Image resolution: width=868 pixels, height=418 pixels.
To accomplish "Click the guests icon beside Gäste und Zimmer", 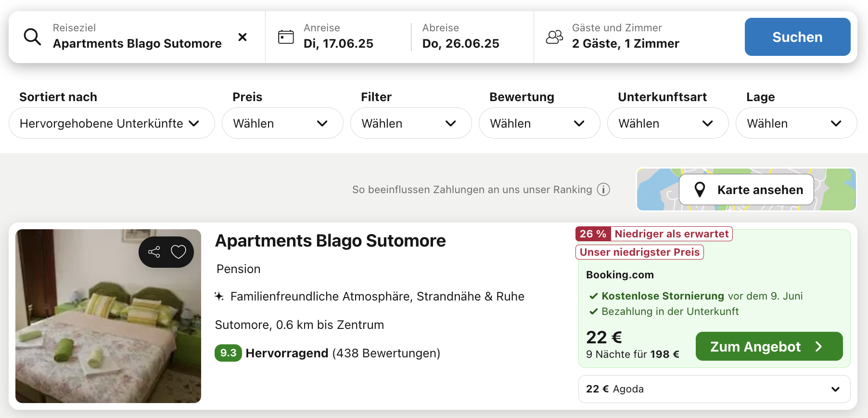I will click(554, 37).
